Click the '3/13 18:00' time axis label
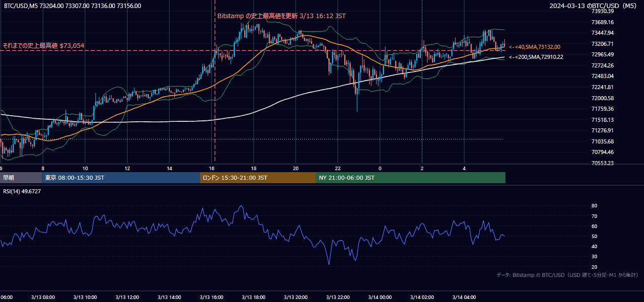The width and height of the screenshot is (644, 302). (253, 297)
